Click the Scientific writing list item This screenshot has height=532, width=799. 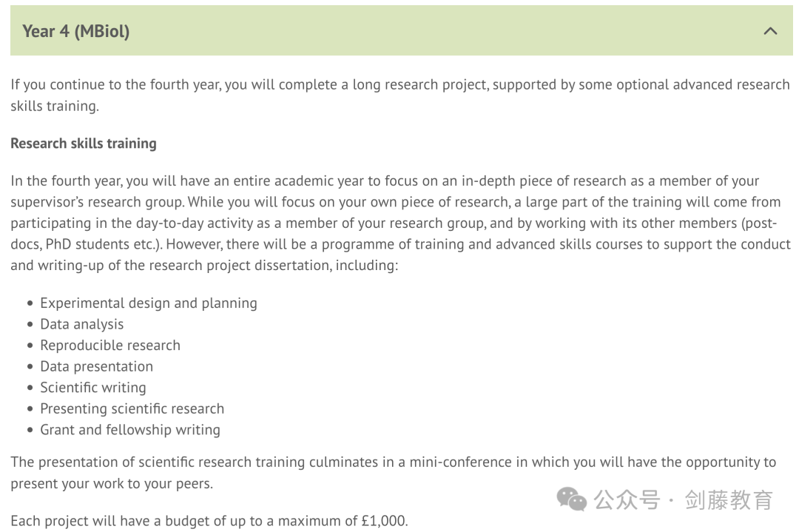pyautogui.click(x=93, y=387)
